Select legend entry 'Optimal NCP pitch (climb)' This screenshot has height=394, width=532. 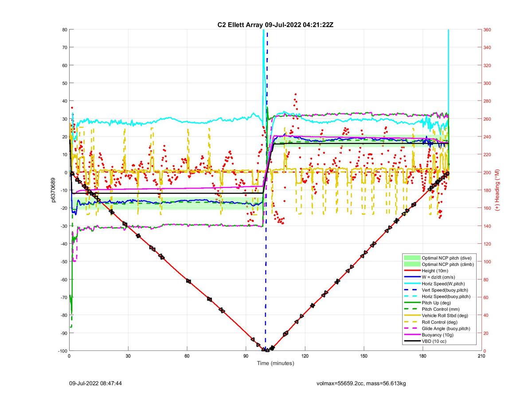448,264
